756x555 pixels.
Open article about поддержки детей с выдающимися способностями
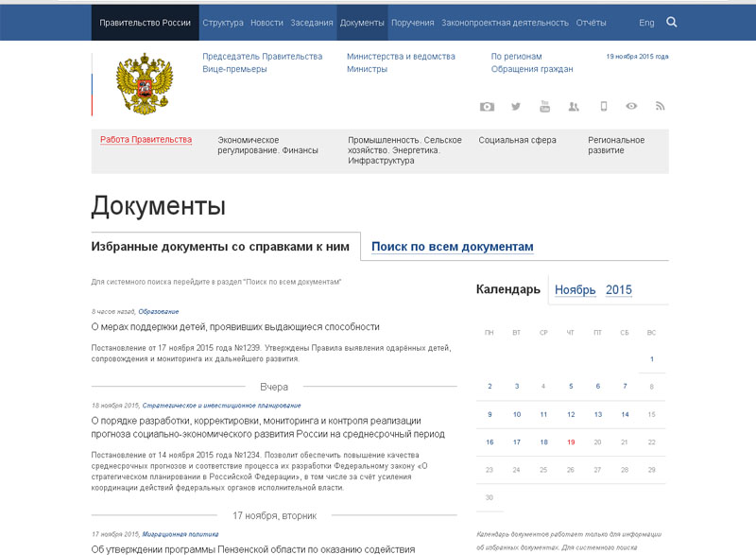[x=235, y=327]
